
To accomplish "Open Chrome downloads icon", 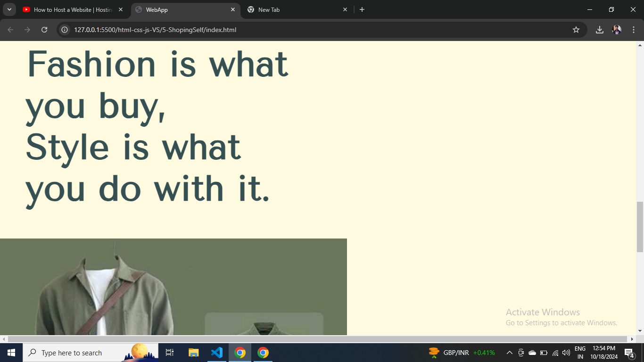I will tap(600, 30).
